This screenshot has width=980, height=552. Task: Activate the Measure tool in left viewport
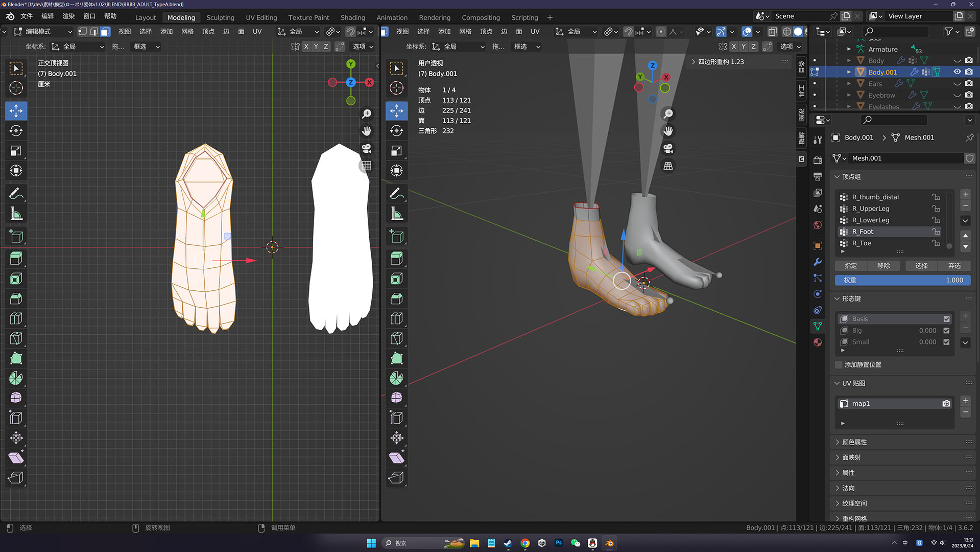[x=16, y=214]
